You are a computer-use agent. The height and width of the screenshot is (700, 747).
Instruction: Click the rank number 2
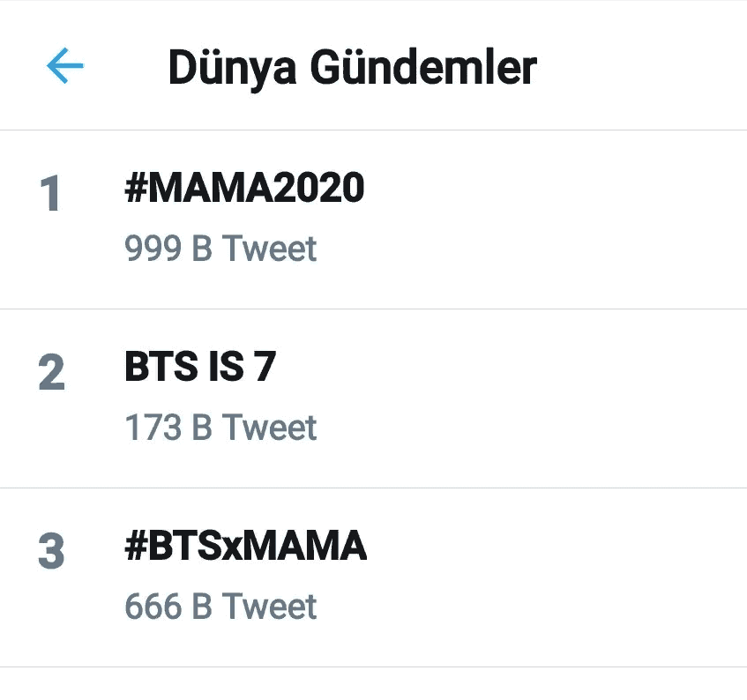tap(51, 374)
